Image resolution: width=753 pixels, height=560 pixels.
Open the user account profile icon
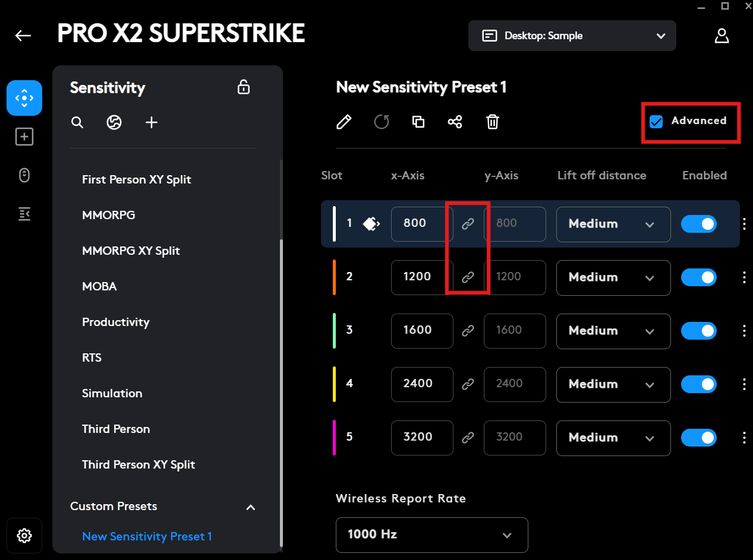pos(722,36)
